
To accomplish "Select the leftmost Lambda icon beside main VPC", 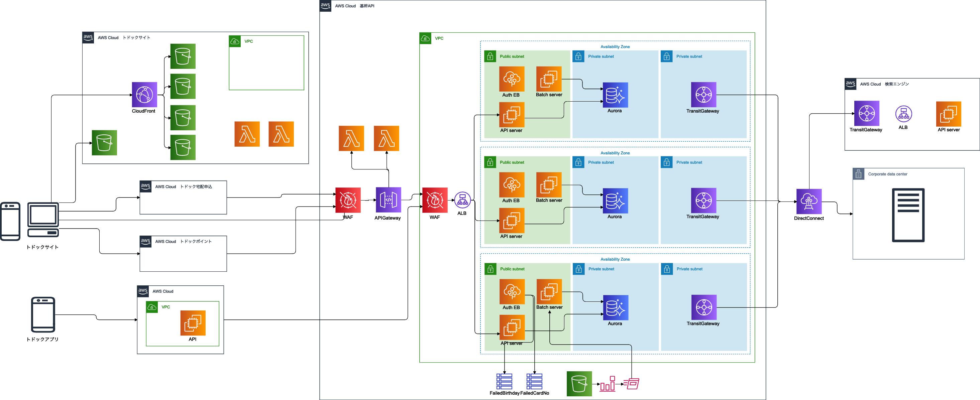I will tap(351, 138).
